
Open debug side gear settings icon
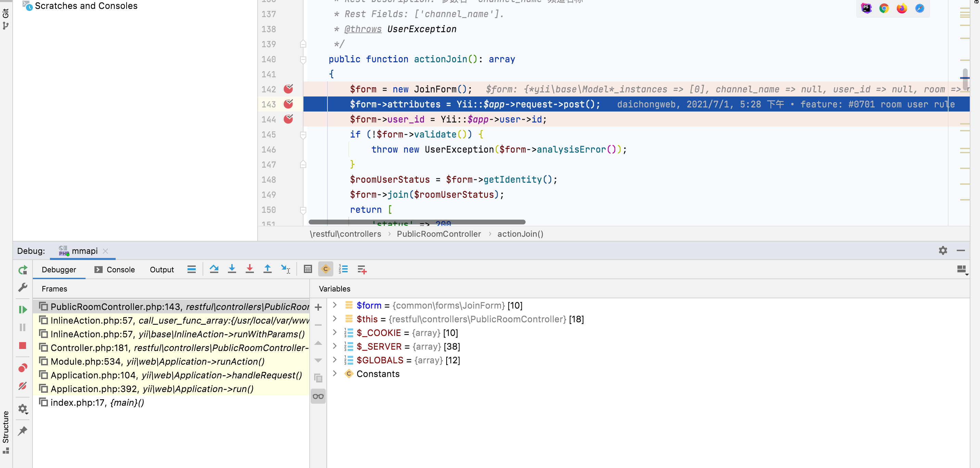click(x=23, y=408)
